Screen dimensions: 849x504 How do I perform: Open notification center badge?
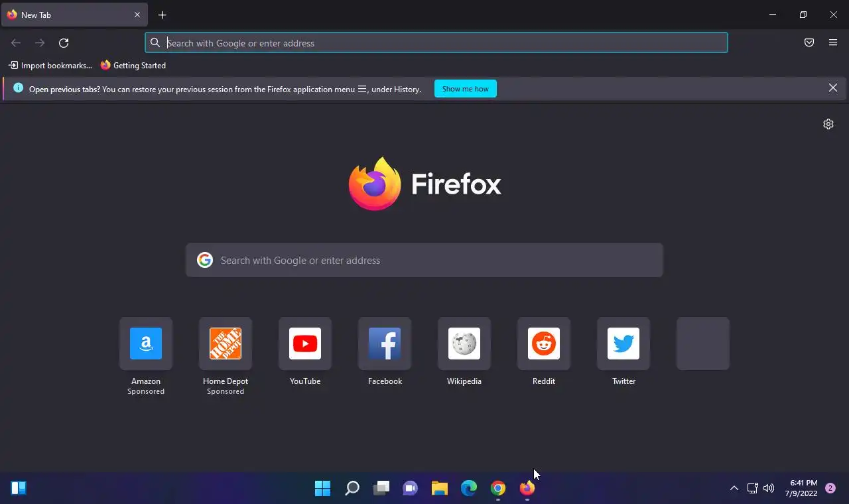point(830,488)
